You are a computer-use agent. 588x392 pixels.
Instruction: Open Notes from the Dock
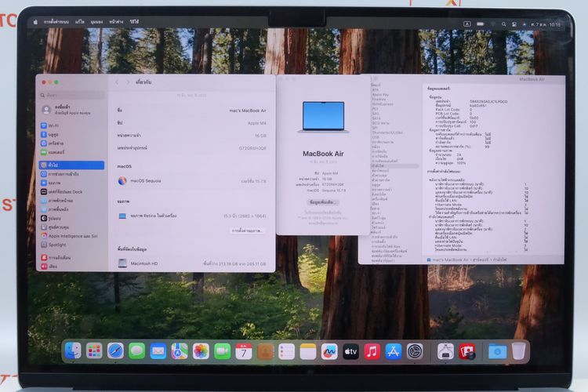tap(308, 351)
